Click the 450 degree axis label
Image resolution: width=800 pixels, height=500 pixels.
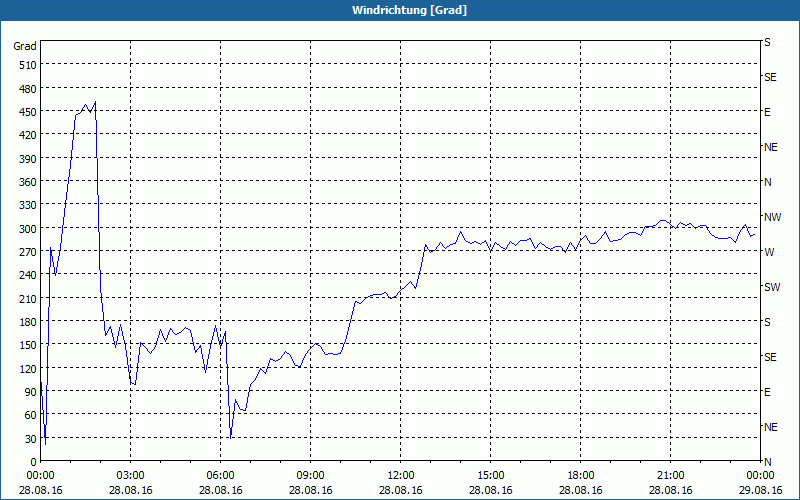(x=28, y=112)
